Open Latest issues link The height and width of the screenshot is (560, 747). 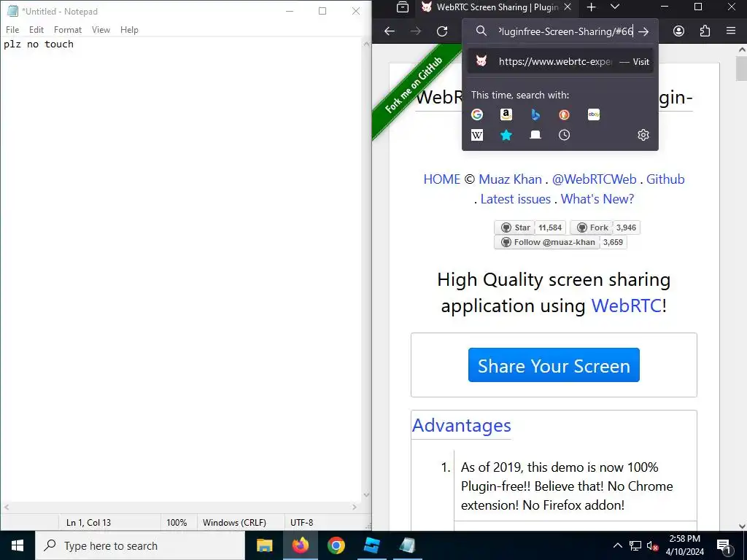(516, 199)
